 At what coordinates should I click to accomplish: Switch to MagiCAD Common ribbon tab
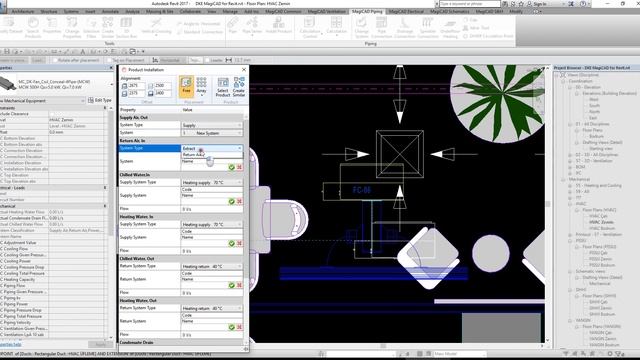(x=283, y=11)
